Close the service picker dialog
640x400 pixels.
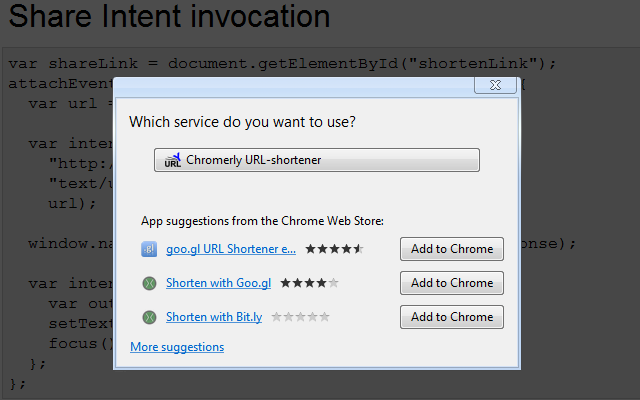[x=496, y=85]
